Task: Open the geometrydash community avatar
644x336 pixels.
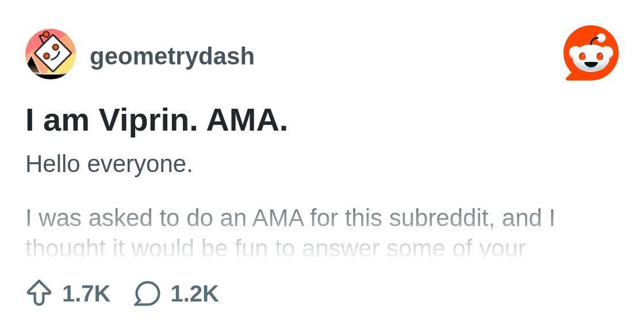Action: click(x=51, y=54)
